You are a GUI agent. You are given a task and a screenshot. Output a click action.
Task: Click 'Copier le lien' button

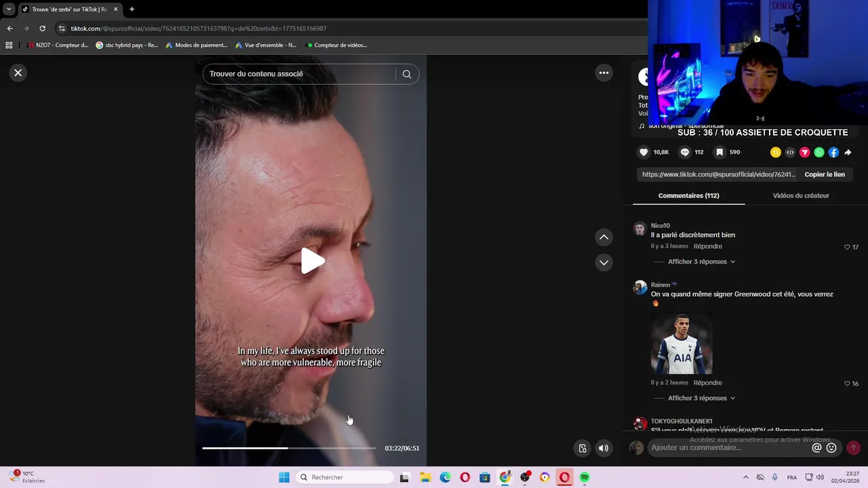(825, 174)
